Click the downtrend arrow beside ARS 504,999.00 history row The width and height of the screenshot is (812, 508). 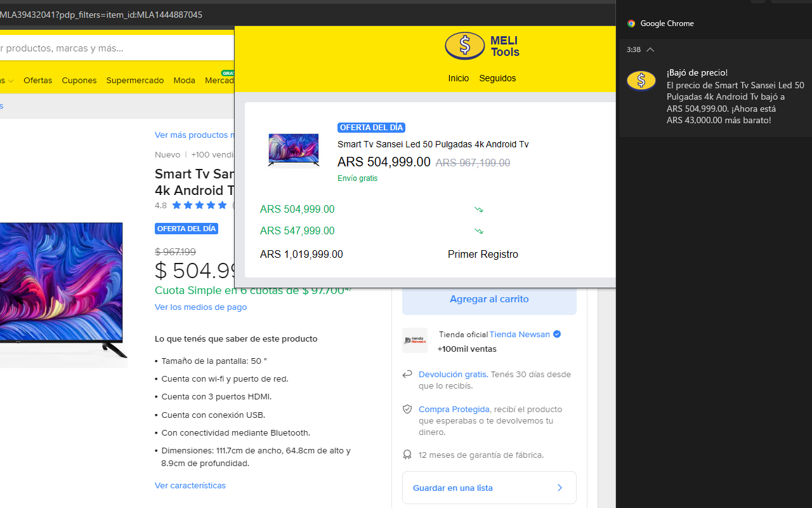pyautogui.click(x=478, y=210)
